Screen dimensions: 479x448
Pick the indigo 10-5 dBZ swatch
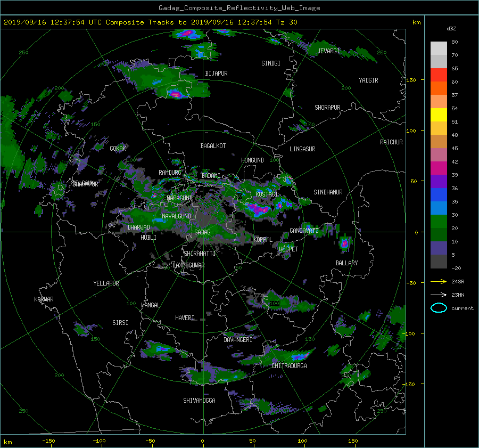(x=439, y=248)
